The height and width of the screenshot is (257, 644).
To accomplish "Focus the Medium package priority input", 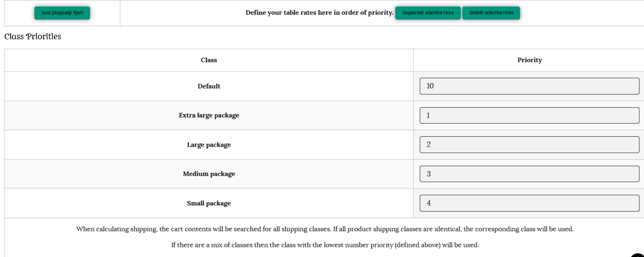I will pos(529,174).
